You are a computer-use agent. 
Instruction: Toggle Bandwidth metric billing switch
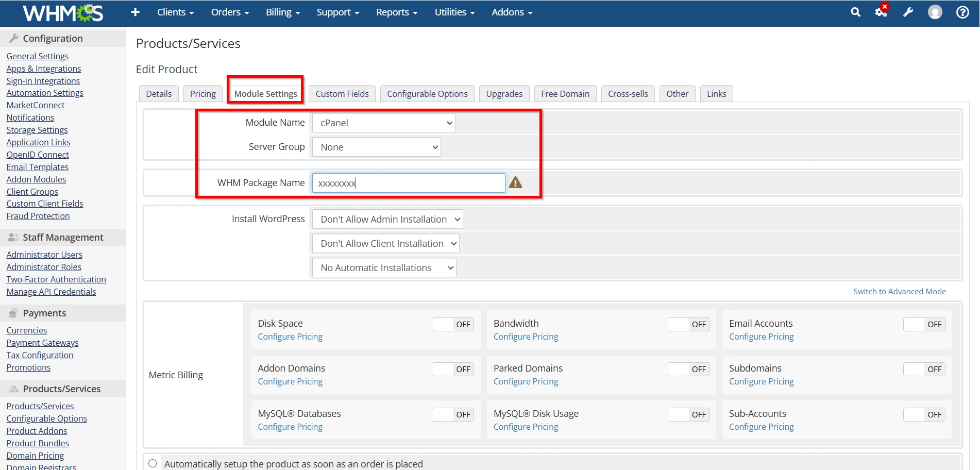coord(689,324)
